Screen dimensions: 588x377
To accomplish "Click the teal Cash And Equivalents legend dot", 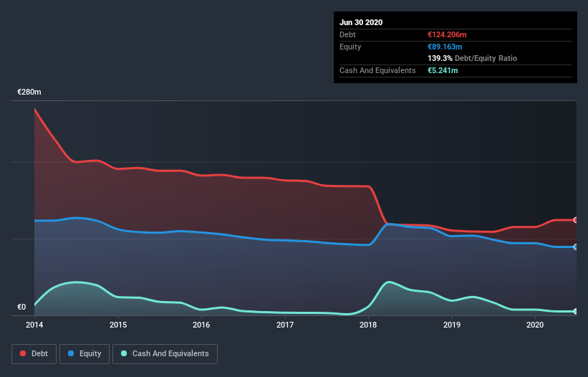I will tap(124, 353).
